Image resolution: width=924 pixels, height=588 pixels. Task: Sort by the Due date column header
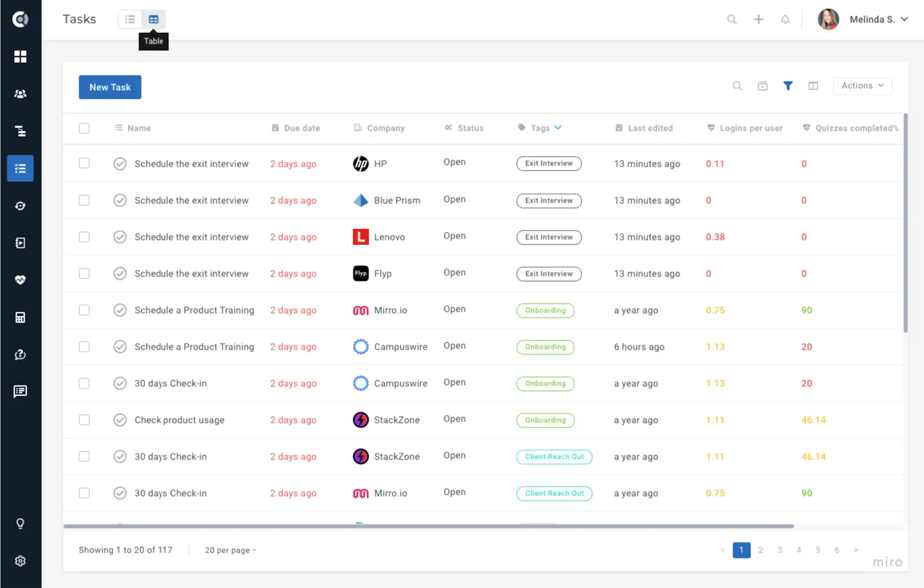pos(296,128)
